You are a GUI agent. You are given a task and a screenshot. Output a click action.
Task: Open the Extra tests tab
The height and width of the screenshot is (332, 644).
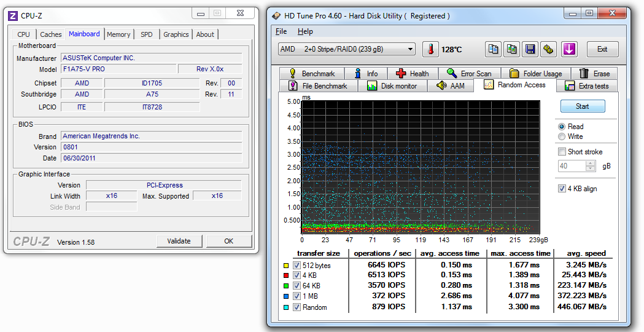point(587,86)
